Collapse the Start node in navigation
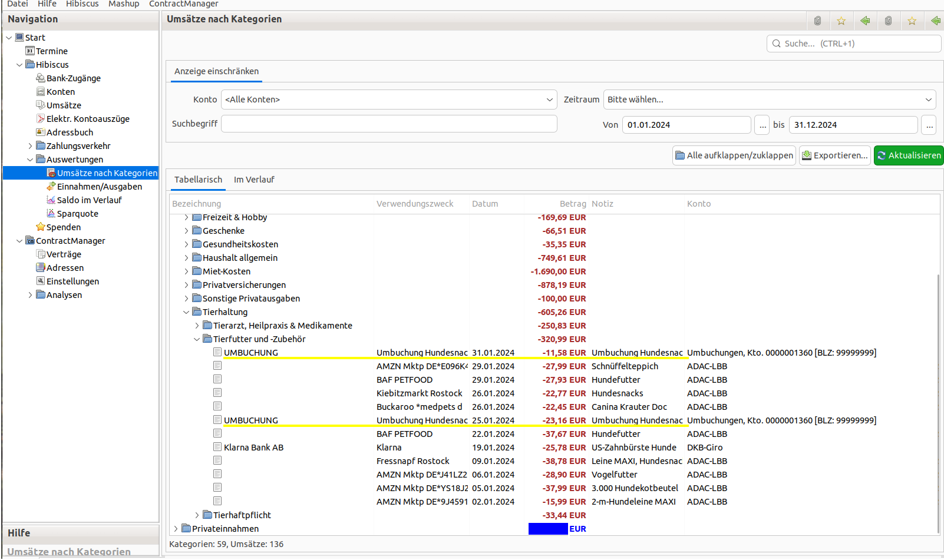This screenshot has height=560, width=944. pyautogui.click(x=9, y=38)
